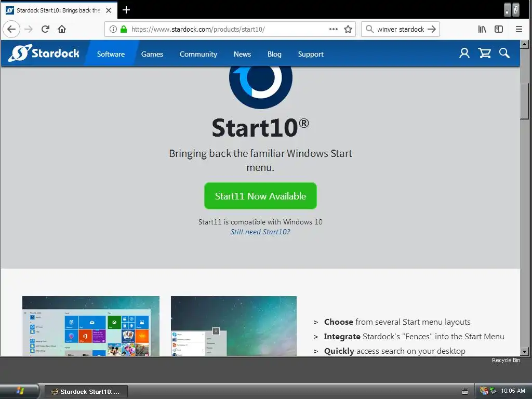Open the Stardock account user icon
The image size is (532, 399).
pos(464,54)
